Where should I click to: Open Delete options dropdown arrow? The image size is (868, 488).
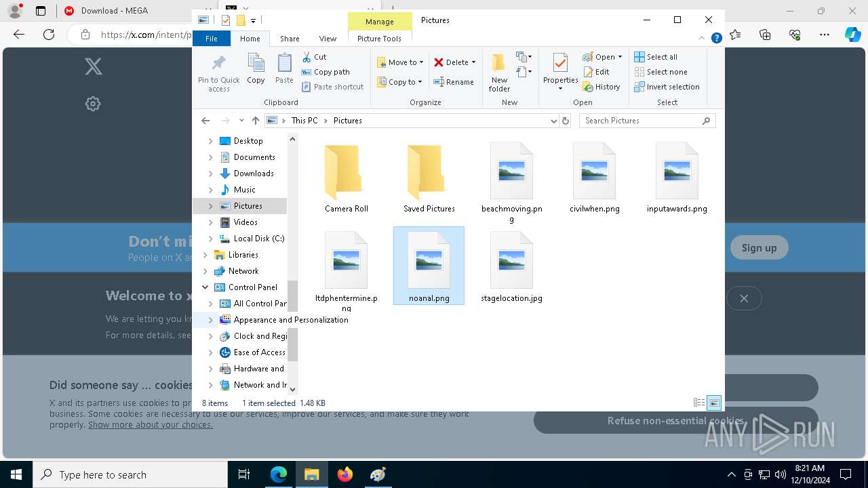pos(473,62)
